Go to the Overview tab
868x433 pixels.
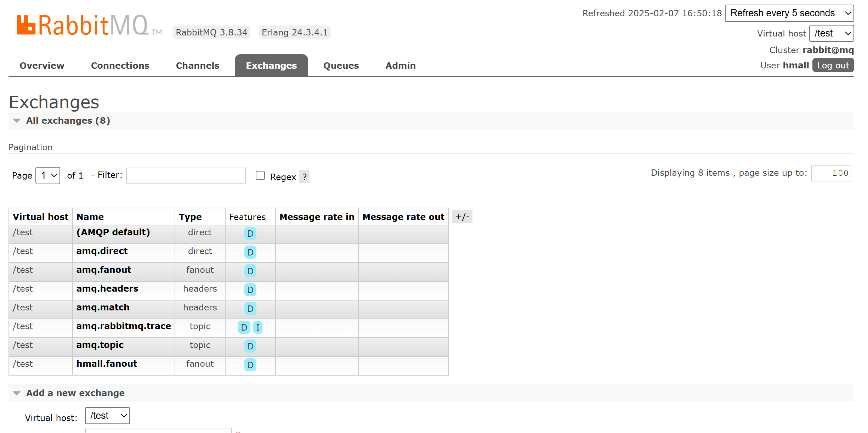tap(42, 66)
